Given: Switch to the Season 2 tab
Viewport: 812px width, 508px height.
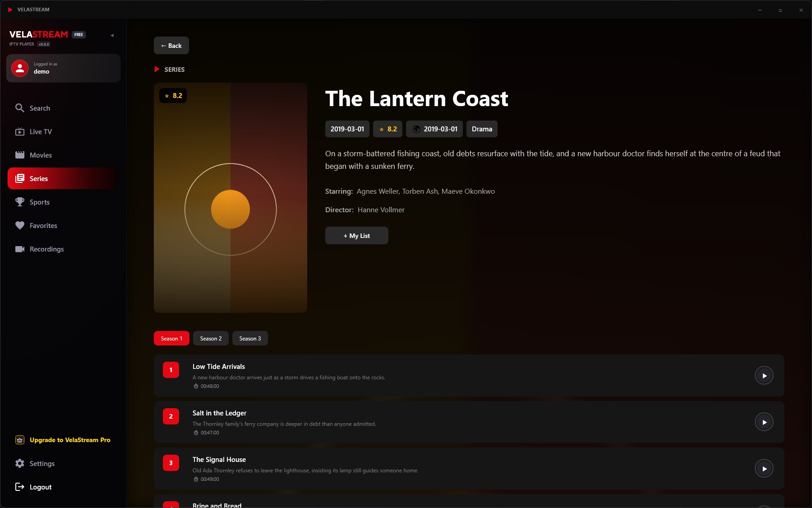Looking at the screenshot, I should pos(211,339).
